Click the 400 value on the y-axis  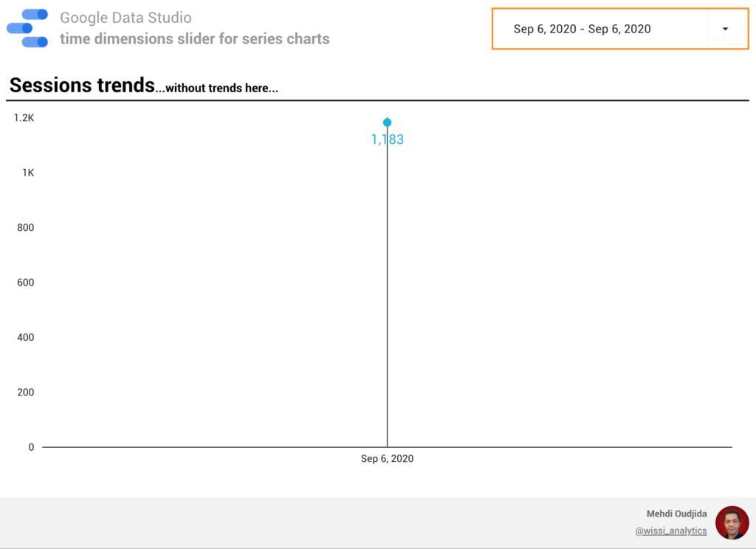pyautogui.click(x=24, y=337)
